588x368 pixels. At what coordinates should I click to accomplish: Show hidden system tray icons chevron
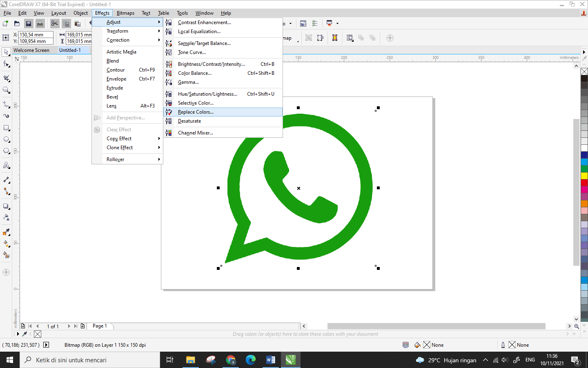[485, 360]
